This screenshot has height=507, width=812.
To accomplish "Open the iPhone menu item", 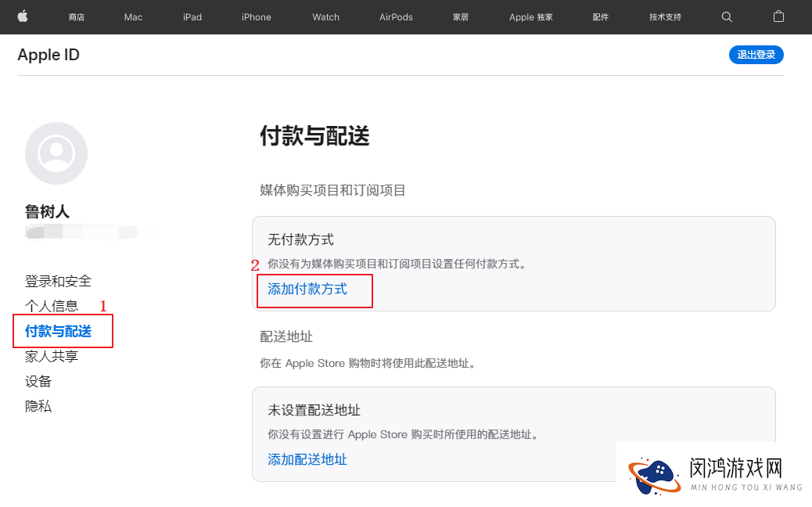I will pyautogui.click(x=257, y=17).
